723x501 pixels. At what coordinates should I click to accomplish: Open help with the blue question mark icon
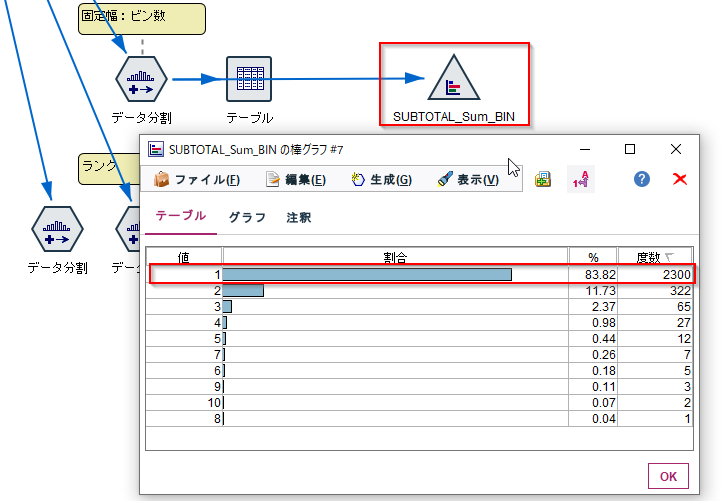click(x=641, y=179)
